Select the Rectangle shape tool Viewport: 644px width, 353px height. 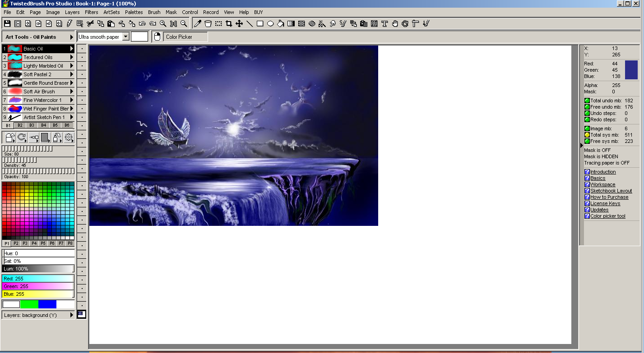coord(260,23)
